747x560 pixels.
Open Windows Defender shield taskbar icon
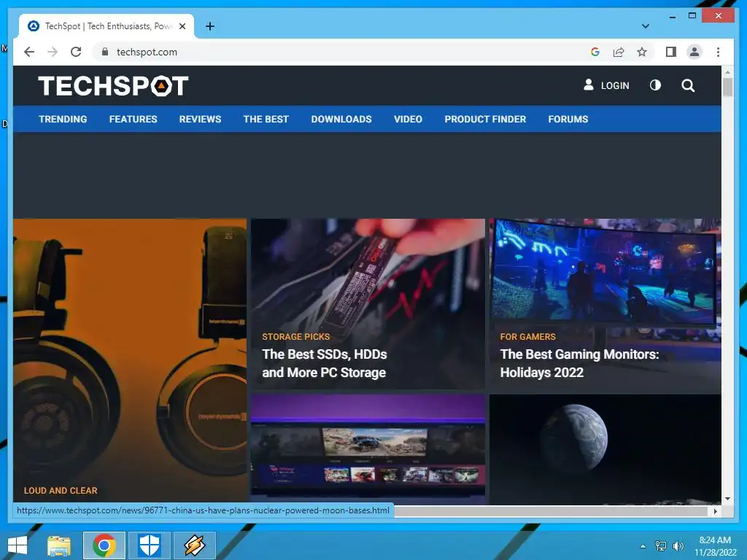point(149,545)
